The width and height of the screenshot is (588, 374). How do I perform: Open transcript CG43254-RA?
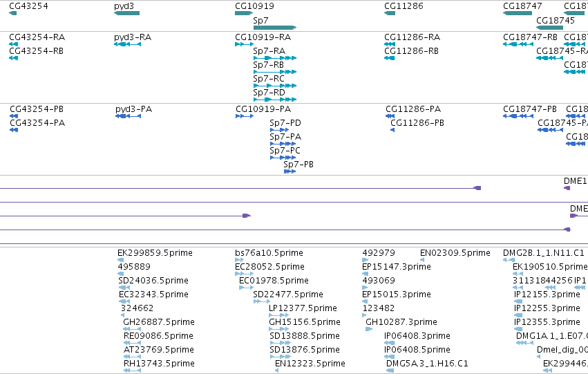[x=37, y=37]
